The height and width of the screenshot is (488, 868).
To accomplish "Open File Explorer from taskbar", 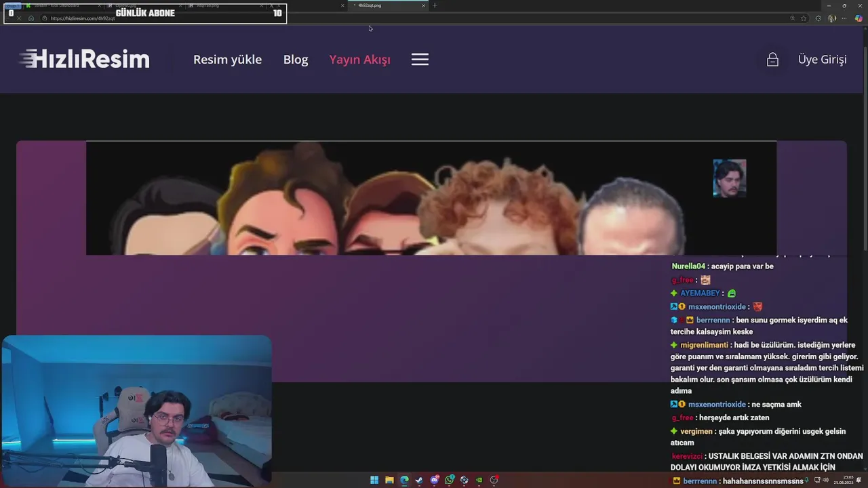I will pyautogui.click(x=389, y=480).
